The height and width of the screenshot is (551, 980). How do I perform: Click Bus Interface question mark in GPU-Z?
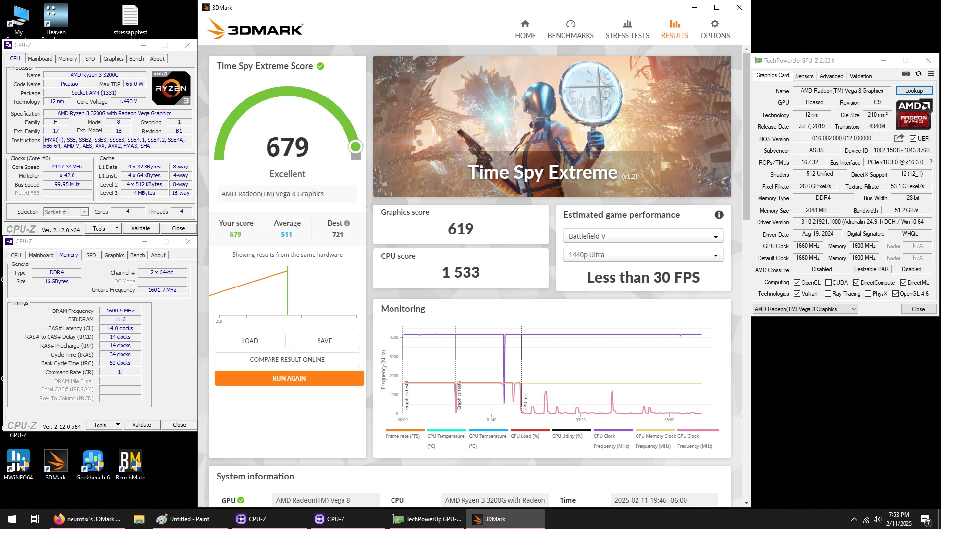point(931,162)
